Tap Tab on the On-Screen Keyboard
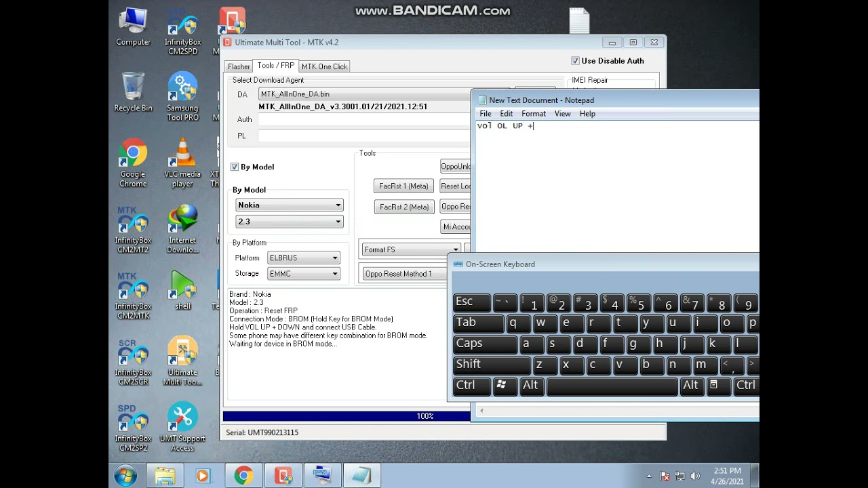 (478, 323)
